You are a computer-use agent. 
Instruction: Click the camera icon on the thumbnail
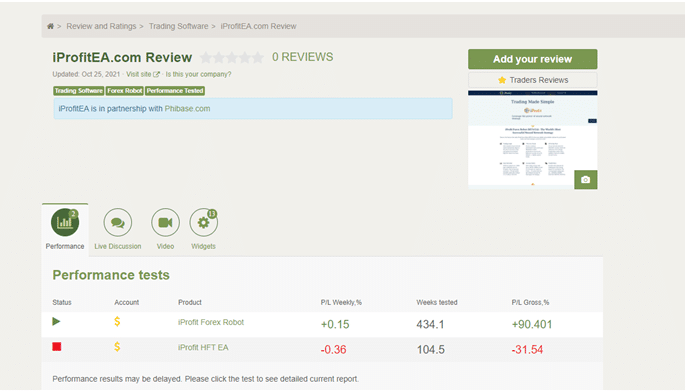[585, 180]
